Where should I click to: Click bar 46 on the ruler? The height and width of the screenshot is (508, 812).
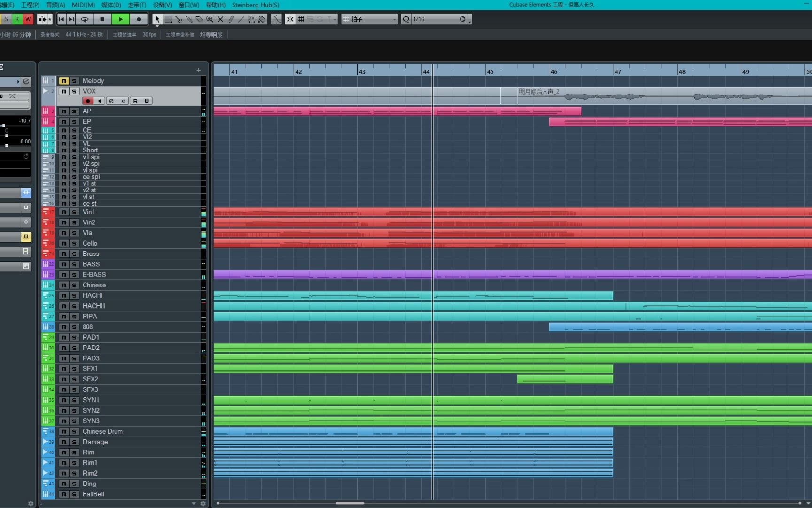point(554,71)
